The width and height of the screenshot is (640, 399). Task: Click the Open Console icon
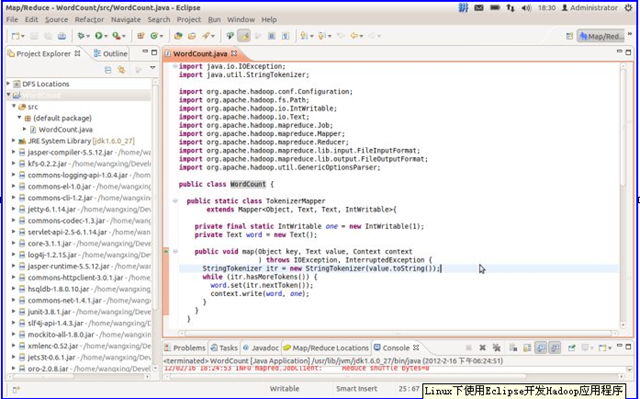[603, 348]
